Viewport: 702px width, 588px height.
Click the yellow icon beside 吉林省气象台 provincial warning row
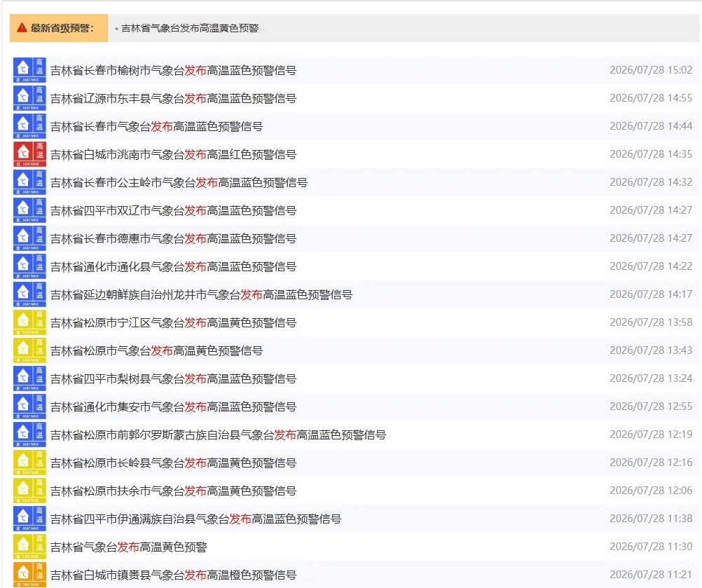click(x=29, y=547)
